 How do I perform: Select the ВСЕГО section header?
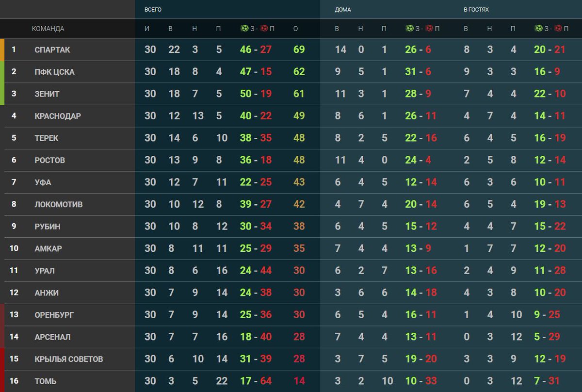153,10
